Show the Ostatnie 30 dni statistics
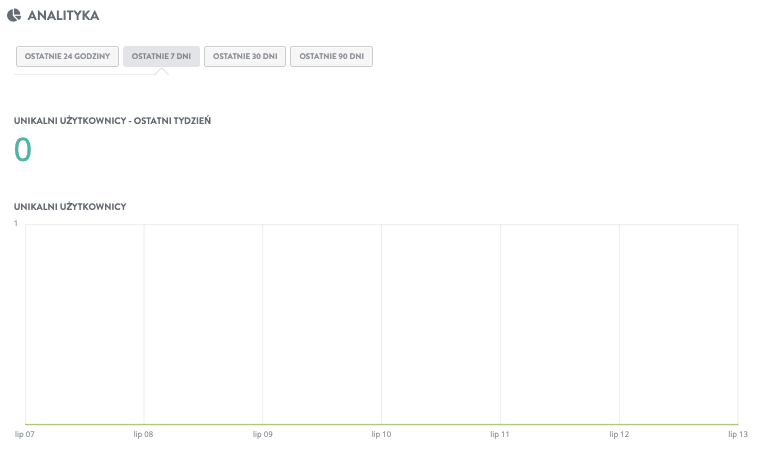769x450 pixels. pyautogui.click(x=245, y=56)
